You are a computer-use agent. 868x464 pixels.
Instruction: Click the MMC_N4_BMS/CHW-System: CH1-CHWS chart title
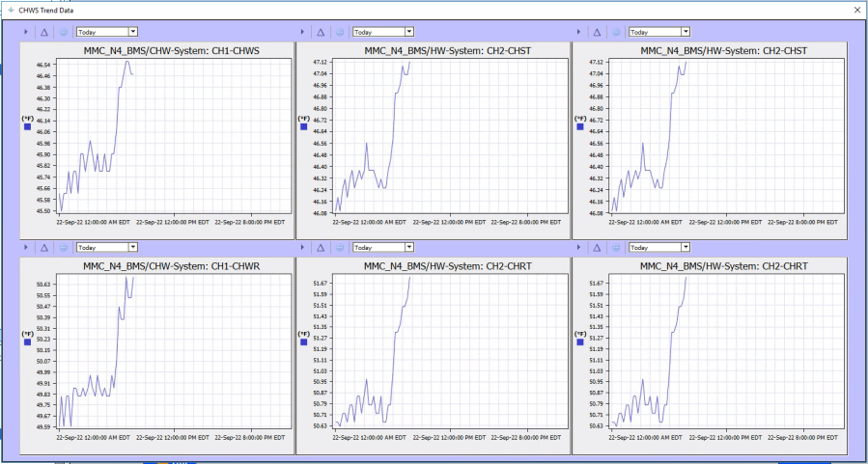155,50
